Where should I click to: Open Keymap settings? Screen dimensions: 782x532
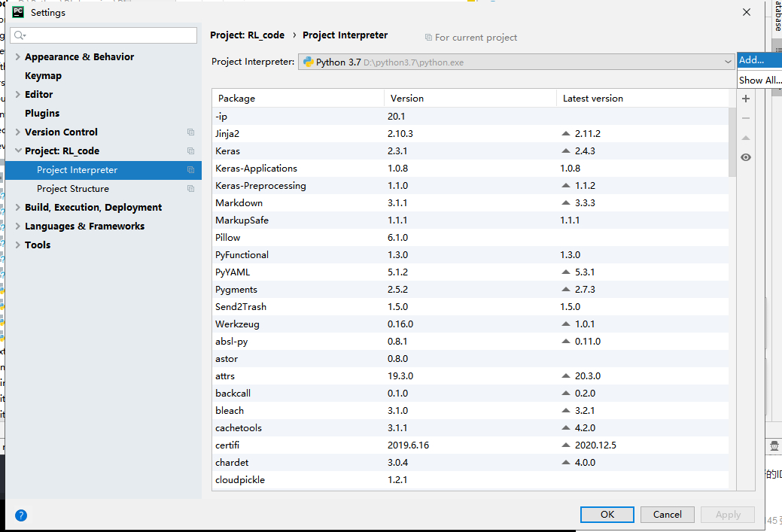coord(44,76)
